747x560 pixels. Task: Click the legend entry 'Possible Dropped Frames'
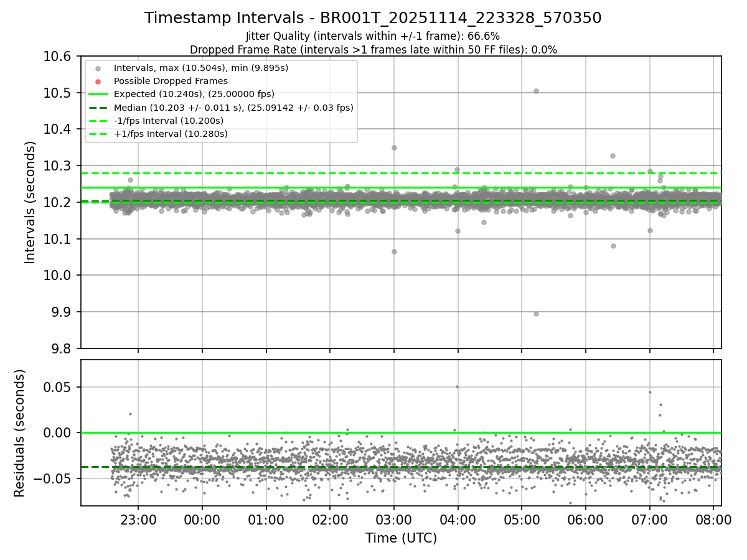(x=171, y=81)
